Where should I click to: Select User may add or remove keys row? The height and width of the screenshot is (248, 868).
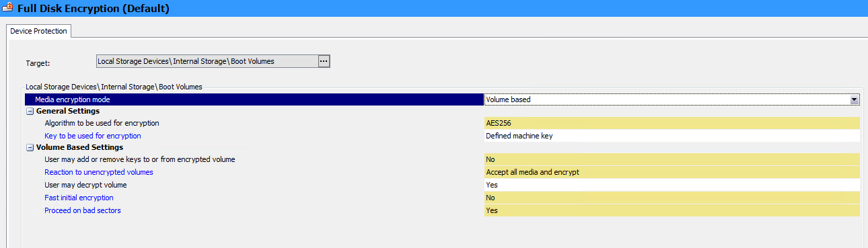(139, 159)
